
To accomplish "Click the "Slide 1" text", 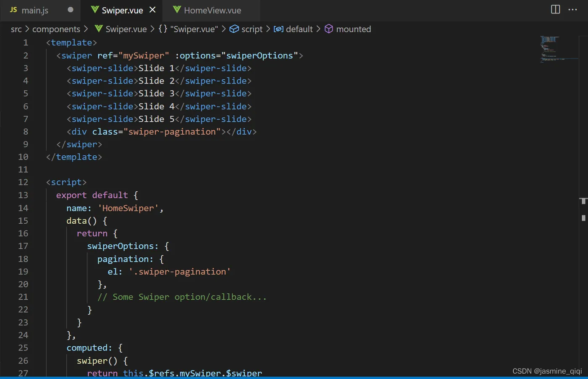I will [156, 68].
